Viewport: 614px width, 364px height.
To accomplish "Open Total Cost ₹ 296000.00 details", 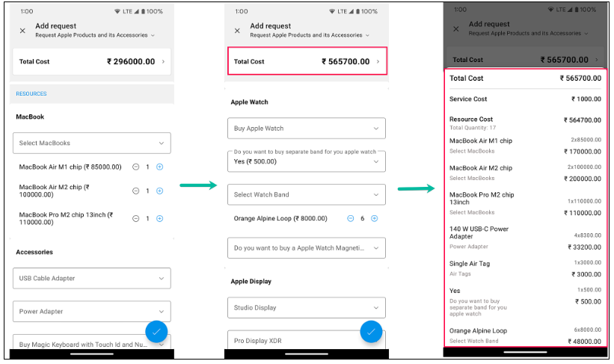I will (x=92, y=61).
